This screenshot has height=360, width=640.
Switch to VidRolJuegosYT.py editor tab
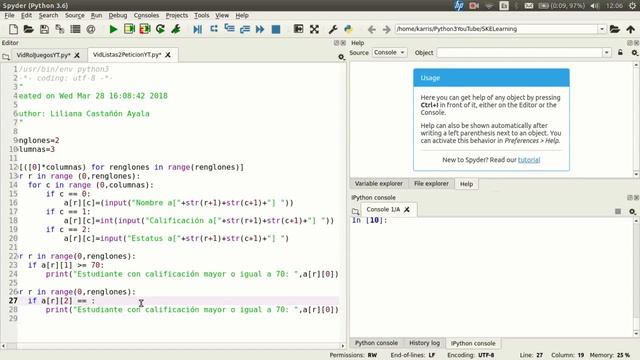pyautogui.click(x=43, y=55)
